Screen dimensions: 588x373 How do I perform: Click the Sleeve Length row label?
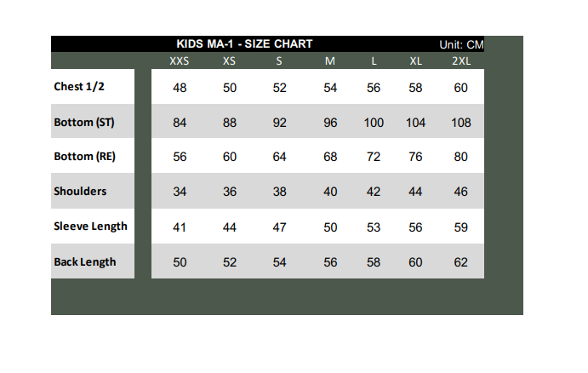[90, 226]
